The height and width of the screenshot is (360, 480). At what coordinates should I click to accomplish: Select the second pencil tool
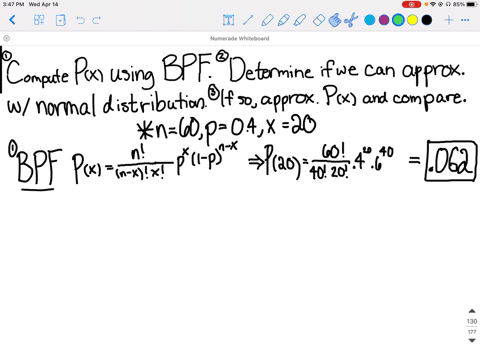[283, 20]
